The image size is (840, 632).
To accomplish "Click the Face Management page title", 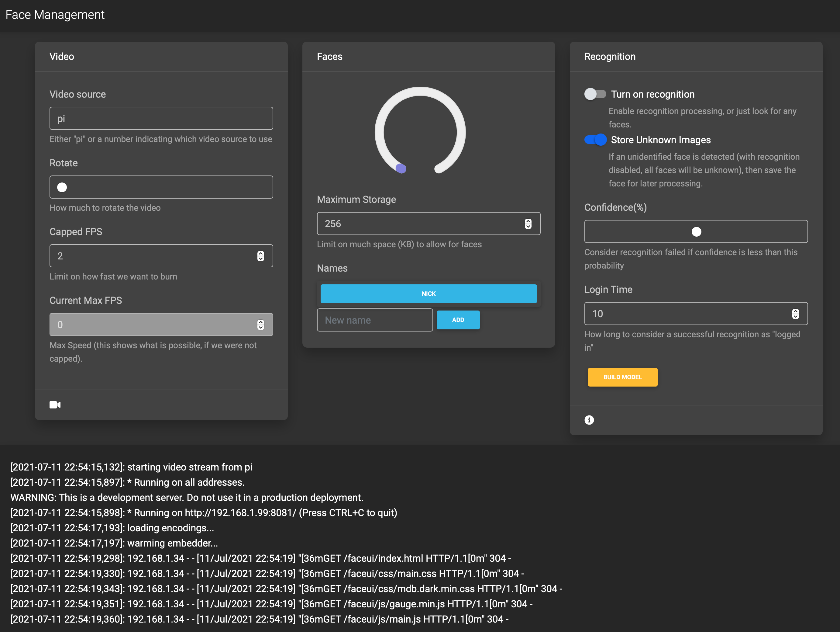I will click(55, 15).
